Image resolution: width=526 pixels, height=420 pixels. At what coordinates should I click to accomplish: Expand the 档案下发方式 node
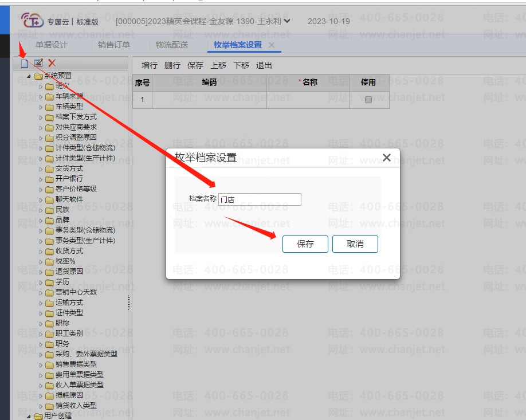[x=41, y=117]
